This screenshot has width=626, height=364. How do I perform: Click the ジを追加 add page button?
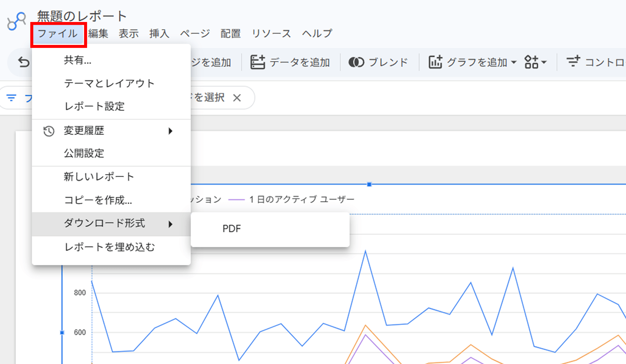[x=211, y=62]
